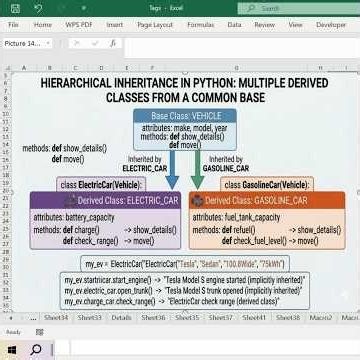360x360 pixels.
Task: Click the Search box in title bar
Action: coord(299,8)
